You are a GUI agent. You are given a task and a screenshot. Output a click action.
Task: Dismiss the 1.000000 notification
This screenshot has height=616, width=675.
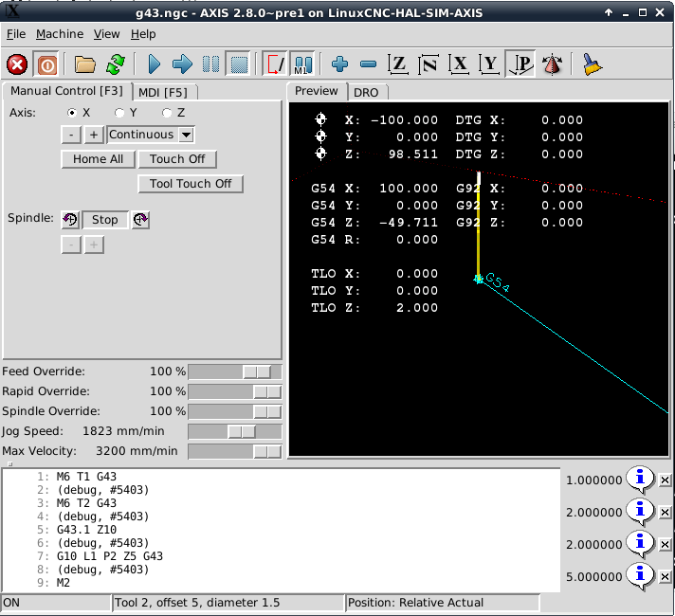(x=666, y=480)
